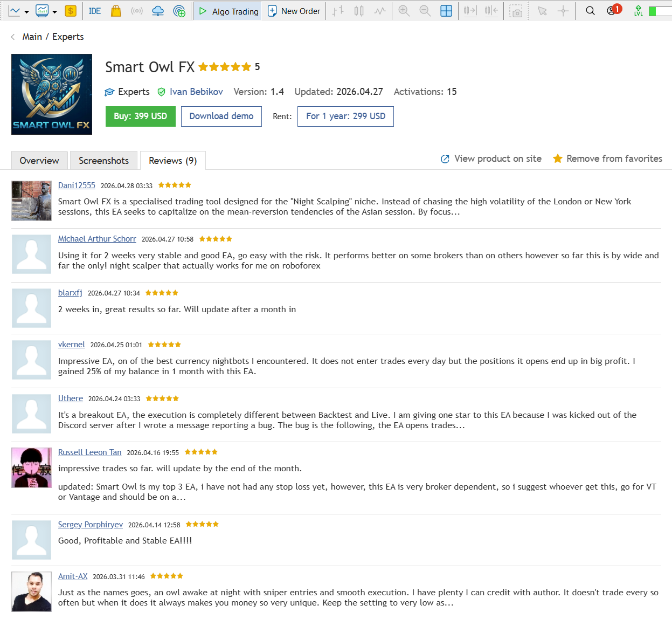This screenshot has height=619, width=672.
Task: Open Russell Leeon Tan's profile
Action: (x=90, y=452)
